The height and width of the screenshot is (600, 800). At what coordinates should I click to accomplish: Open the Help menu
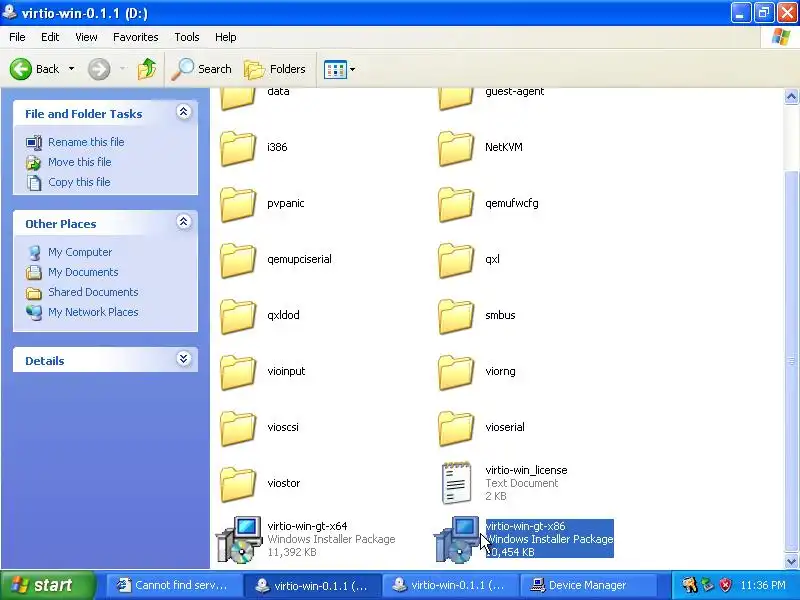tap(226, 37)
